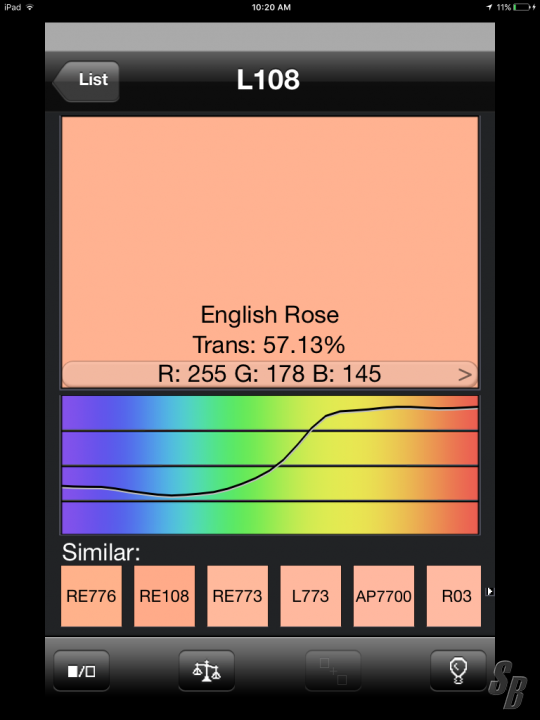Select similar color swatch RE773

(237, 596)
